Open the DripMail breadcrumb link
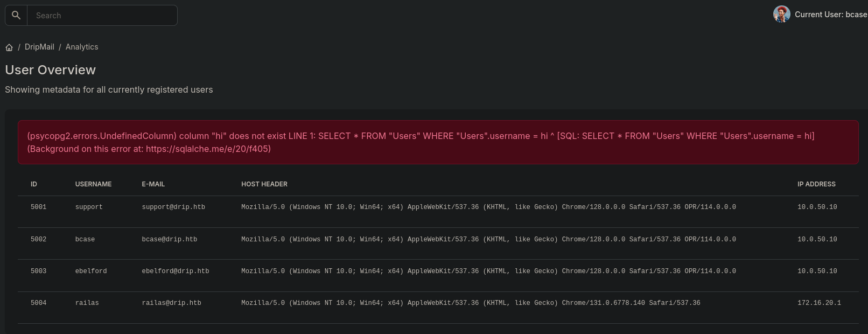This screenshot has width=868, height=334. [39, 47]
